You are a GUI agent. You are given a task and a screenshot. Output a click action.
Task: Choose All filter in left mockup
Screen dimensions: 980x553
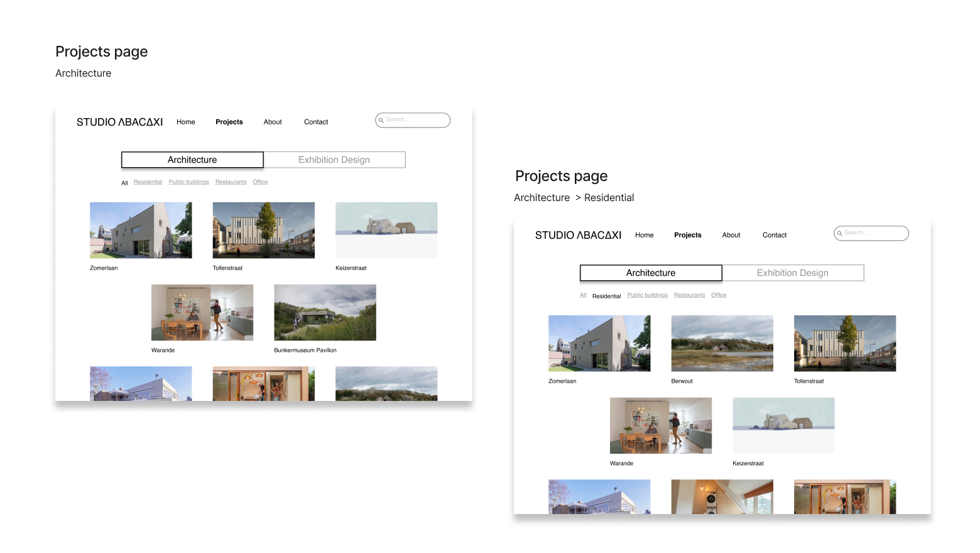124,183
